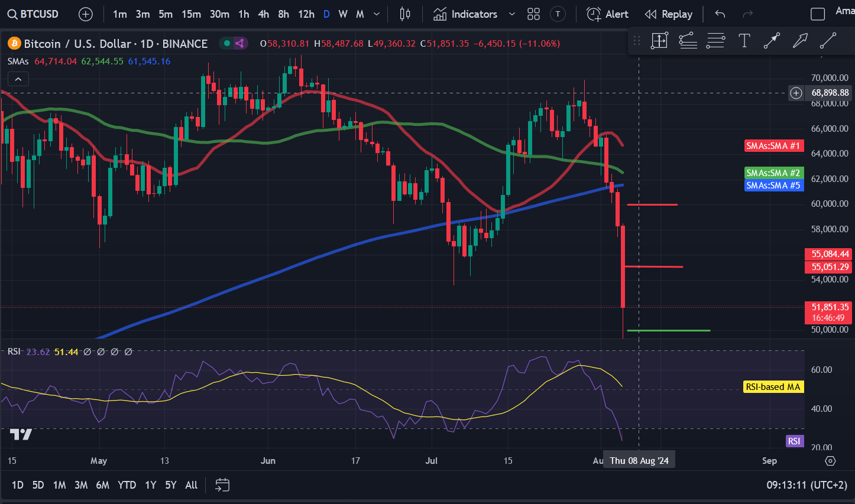This screenshot has width=855, height=504.
Task: Click the orange Bitcoin symbol logo
Action: click(x=14, y=44)
